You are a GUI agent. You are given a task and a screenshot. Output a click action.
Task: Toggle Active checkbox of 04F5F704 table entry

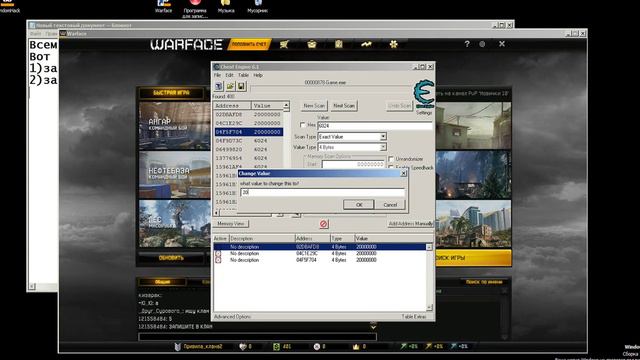pos(218,260)
